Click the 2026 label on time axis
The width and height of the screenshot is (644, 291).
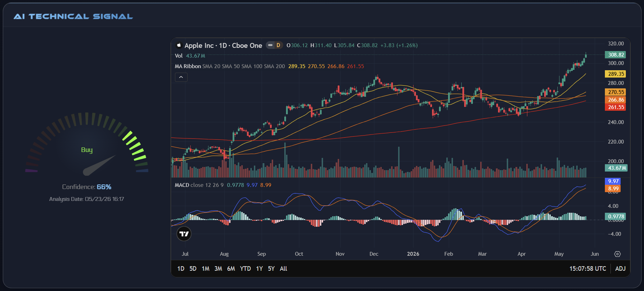click(413, 254)
